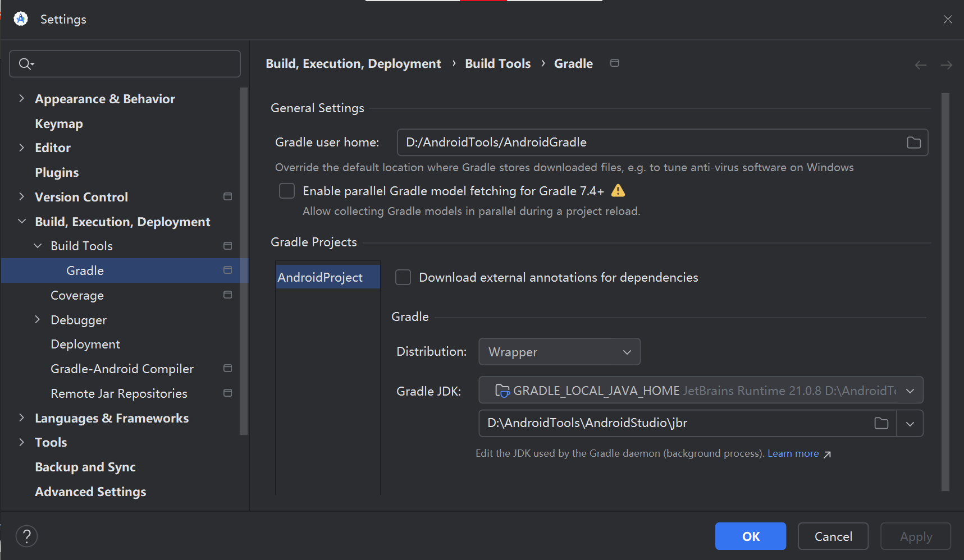This screenshot has width=964, height=560.
Task: Select Backup and Sync settings
Action: pyautogui.click(x=85, y=467)
